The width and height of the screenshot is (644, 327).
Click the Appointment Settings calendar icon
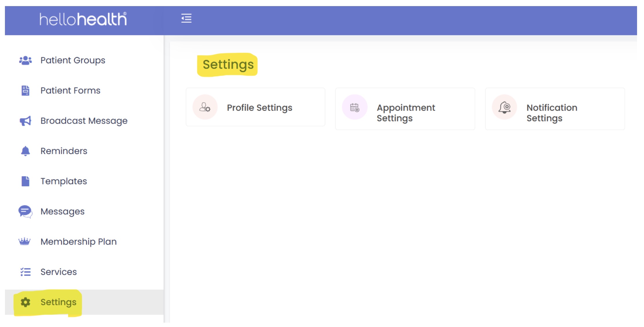point(355,108)
